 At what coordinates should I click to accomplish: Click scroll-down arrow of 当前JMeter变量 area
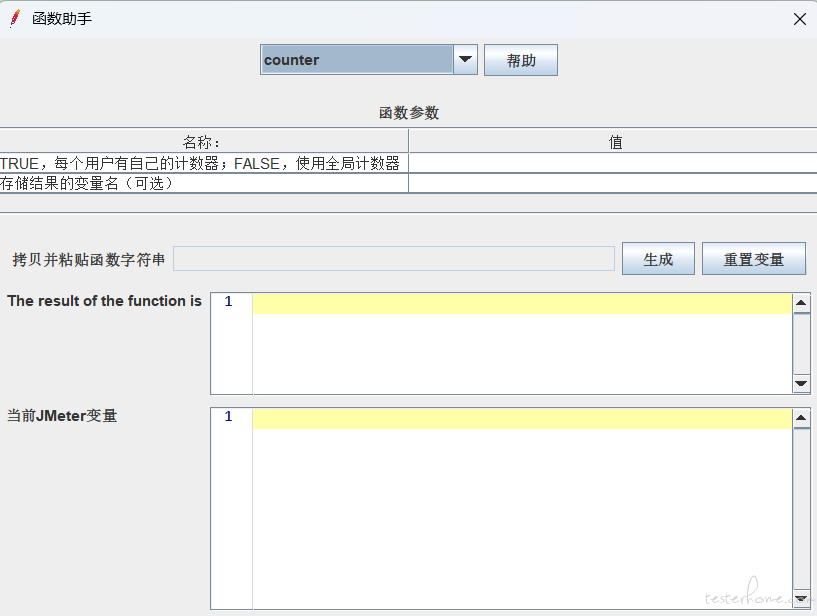click(x=801, y=598)
